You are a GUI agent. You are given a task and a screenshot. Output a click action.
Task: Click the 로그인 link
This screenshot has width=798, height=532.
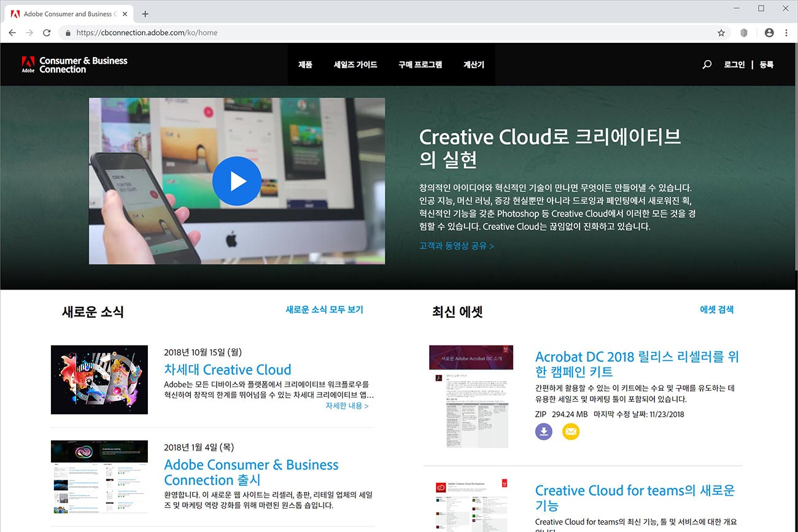click(734, 64)
